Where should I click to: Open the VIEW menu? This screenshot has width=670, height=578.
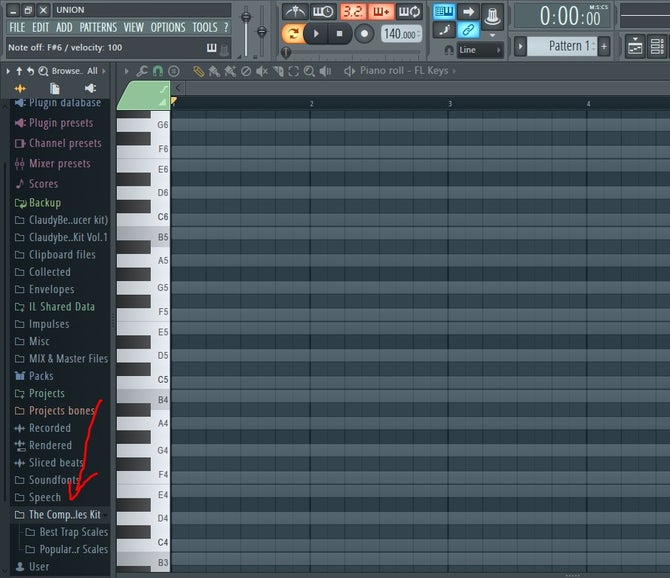pos(133,27)
